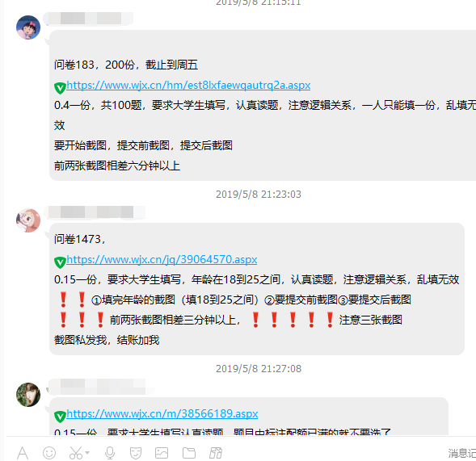The height and width of the screenshot is (461, 476).
Task: Open the emoji smiley picker
Action: coord(49,453)
